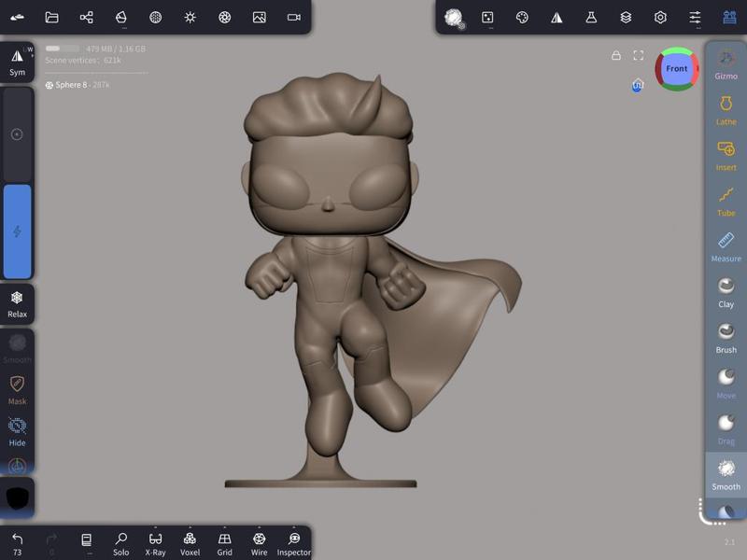747x560 pixels.
Task: Open the Background image menu
Action: 260,18
